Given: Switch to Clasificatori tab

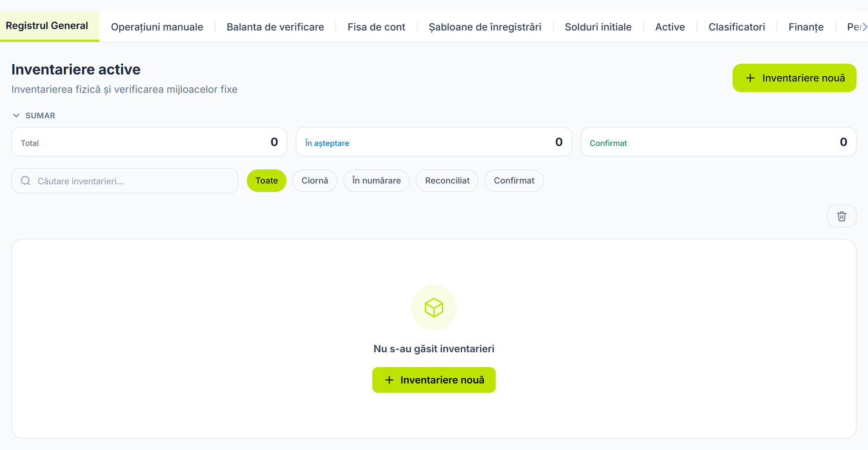Looking at the screenshot, I should coord(737,27).
